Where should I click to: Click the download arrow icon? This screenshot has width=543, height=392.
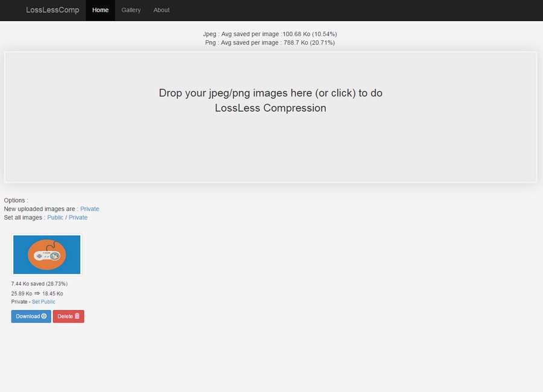pyautogui.click(x=44, y=317)
